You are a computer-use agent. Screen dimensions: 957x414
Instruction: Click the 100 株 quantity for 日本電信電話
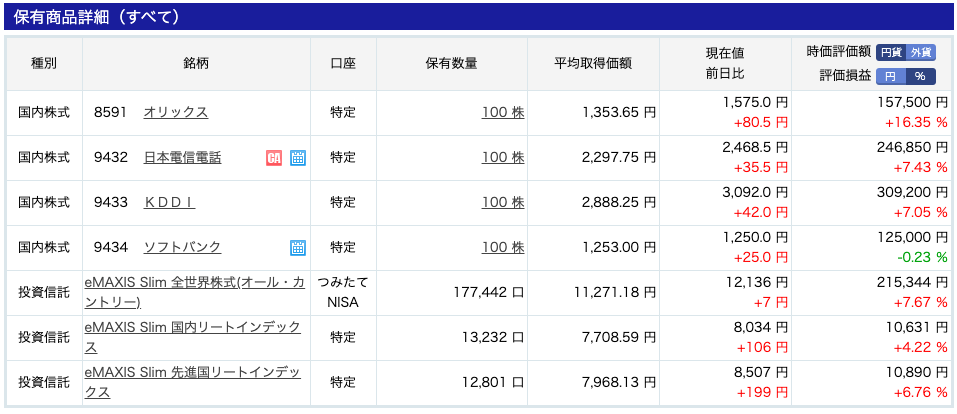click(x=503, y=158)
